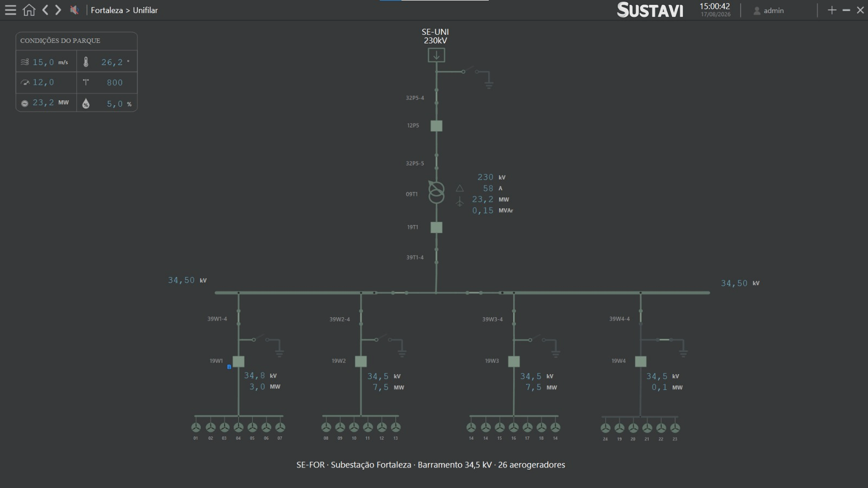Open the hamburger main menu
Viewport: 868px width, 488px height.
pyautogui.click(x=10, y=10)
